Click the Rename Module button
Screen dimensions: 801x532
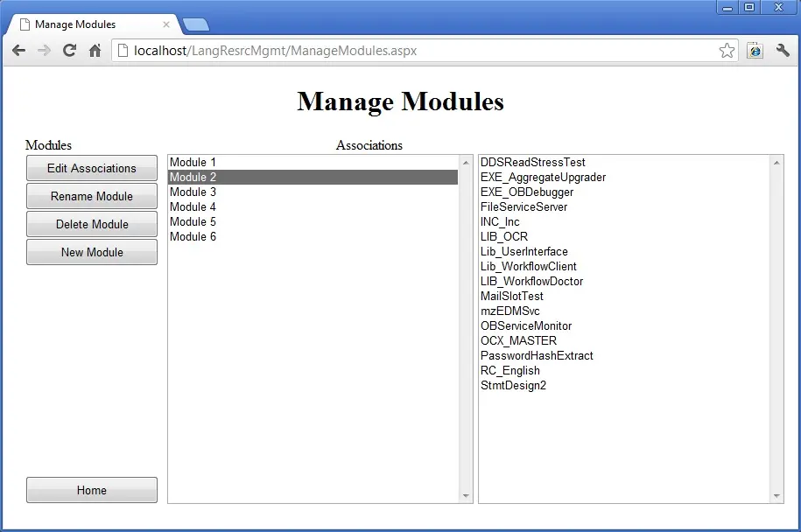[x=91, y=196]
